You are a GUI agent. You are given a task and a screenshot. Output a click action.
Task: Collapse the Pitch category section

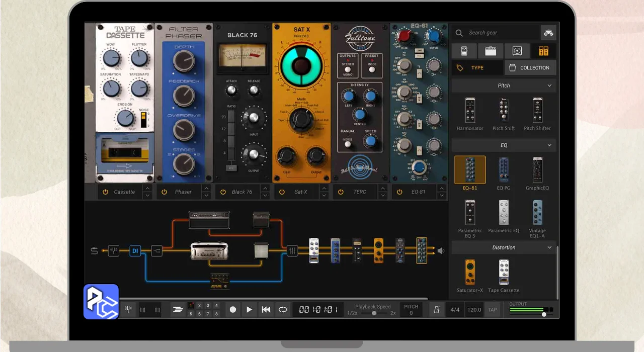[x=549, y=85]
